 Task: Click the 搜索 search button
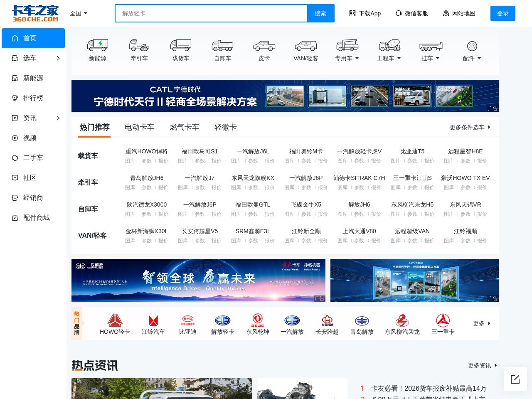(320, 13)
